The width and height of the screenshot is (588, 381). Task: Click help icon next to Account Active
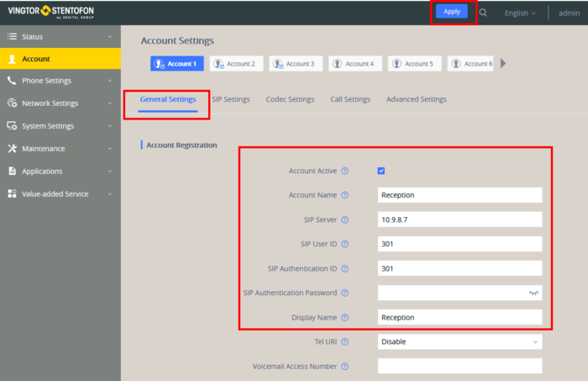344,171
